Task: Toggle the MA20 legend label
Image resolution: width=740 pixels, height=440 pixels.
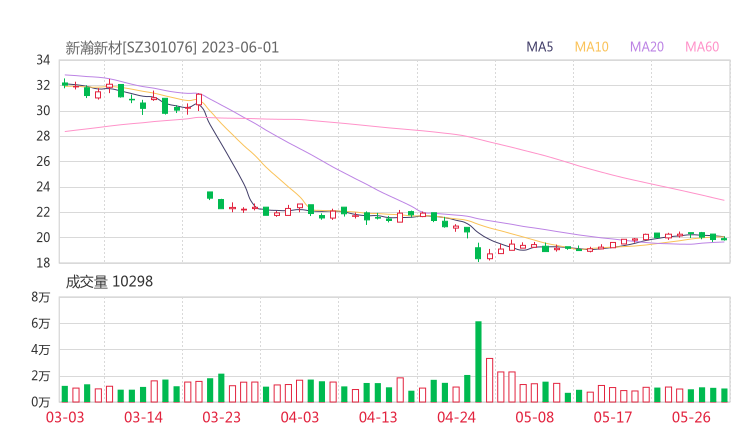Action: coord(647,47)
